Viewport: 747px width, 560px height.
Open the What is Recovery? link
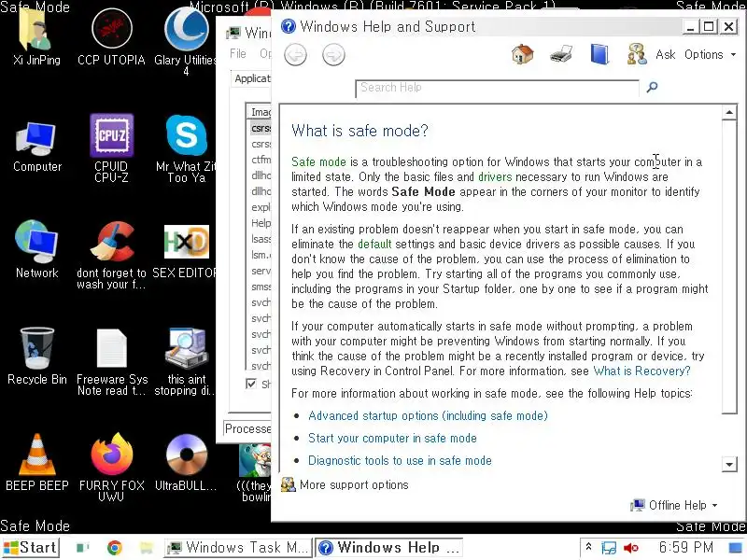pos(641,371)
